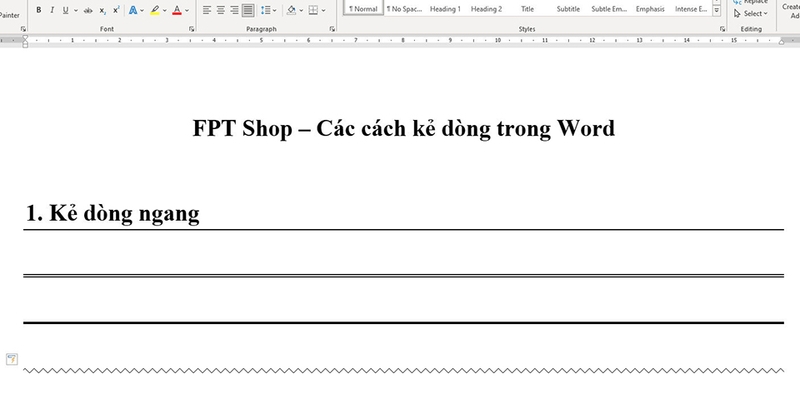Apply Underline to text
The height and width of the screenshot is (394, 800).
click(x=65, y=10)
